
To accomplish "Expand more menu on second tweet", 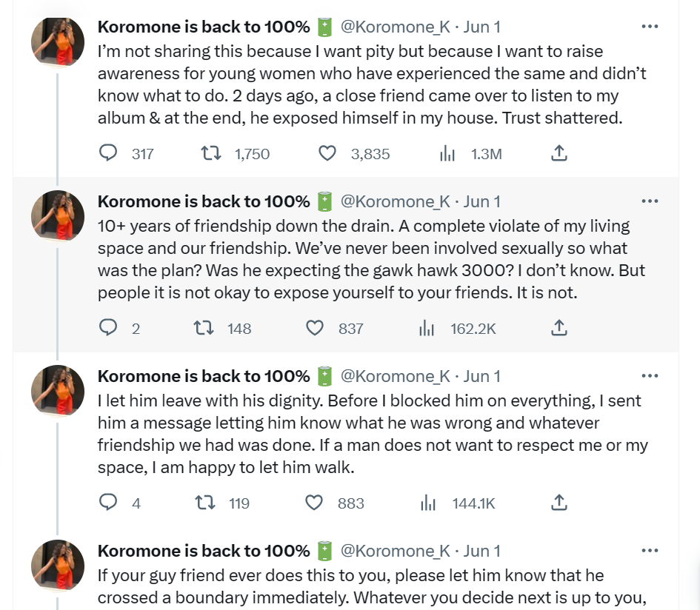I will click(x=650, y=201).
